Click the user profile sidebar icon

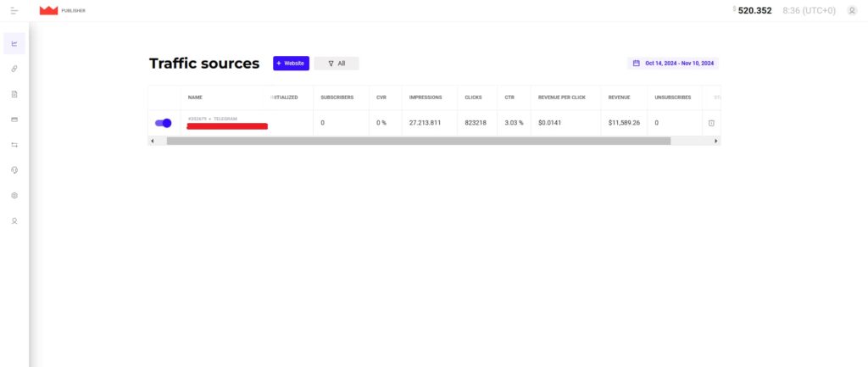point(14,221)
